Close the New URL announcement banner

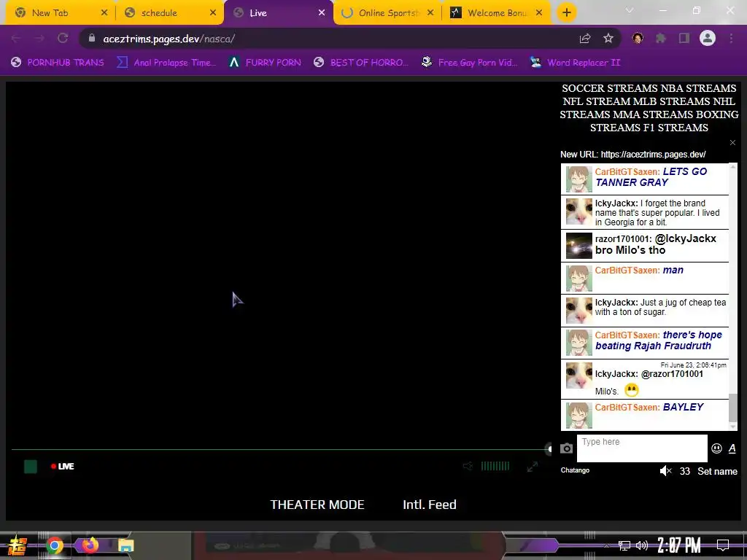pos(732,142)
